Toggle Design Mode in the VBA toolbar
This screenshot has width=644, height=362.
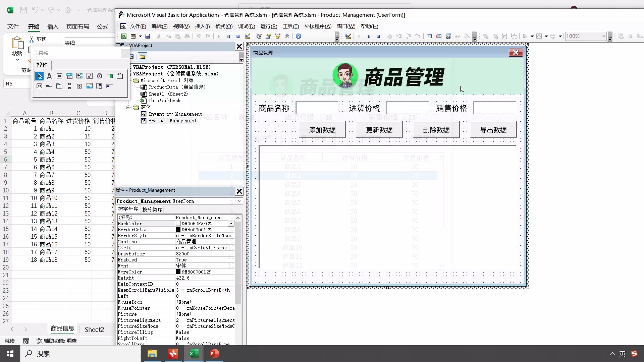point(248,36)
